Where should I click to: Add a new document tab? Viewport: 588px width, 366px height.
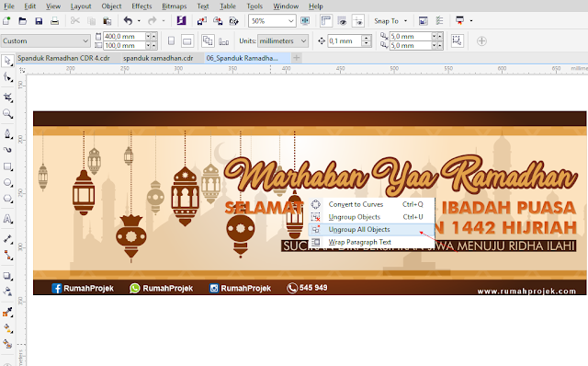(296, 58)
